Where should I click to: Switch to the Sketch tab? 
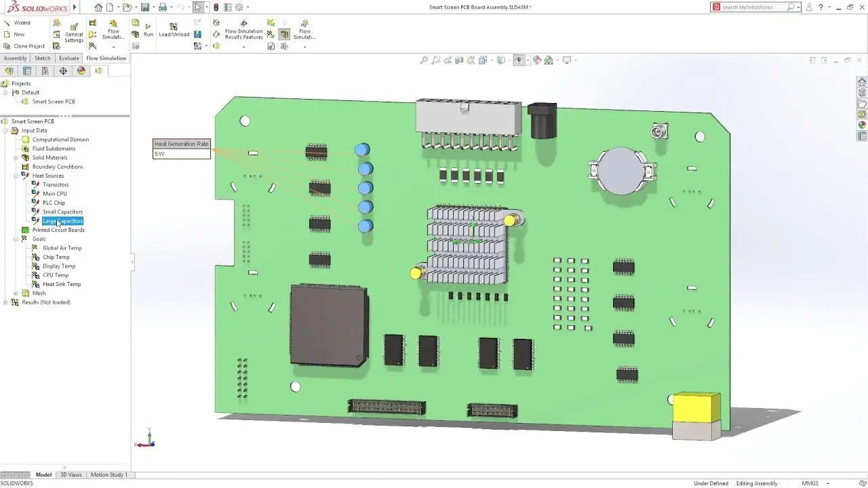coord(43,58)
